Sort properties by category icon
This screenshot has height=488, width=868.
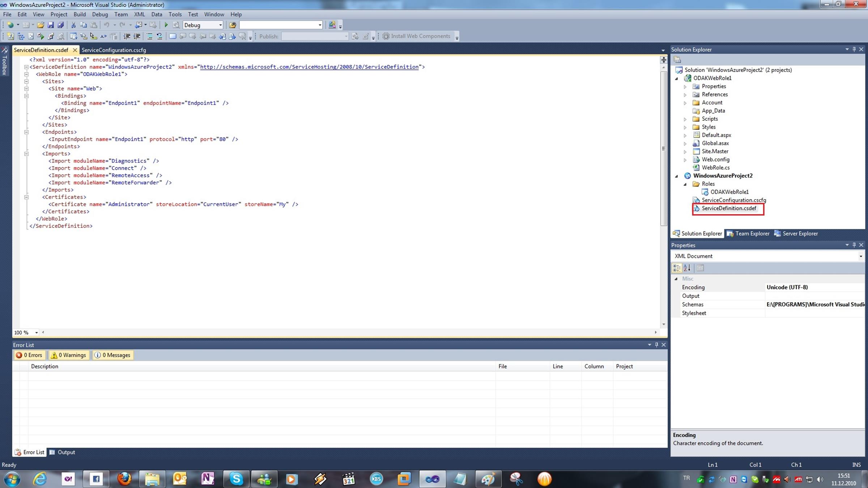676,268
